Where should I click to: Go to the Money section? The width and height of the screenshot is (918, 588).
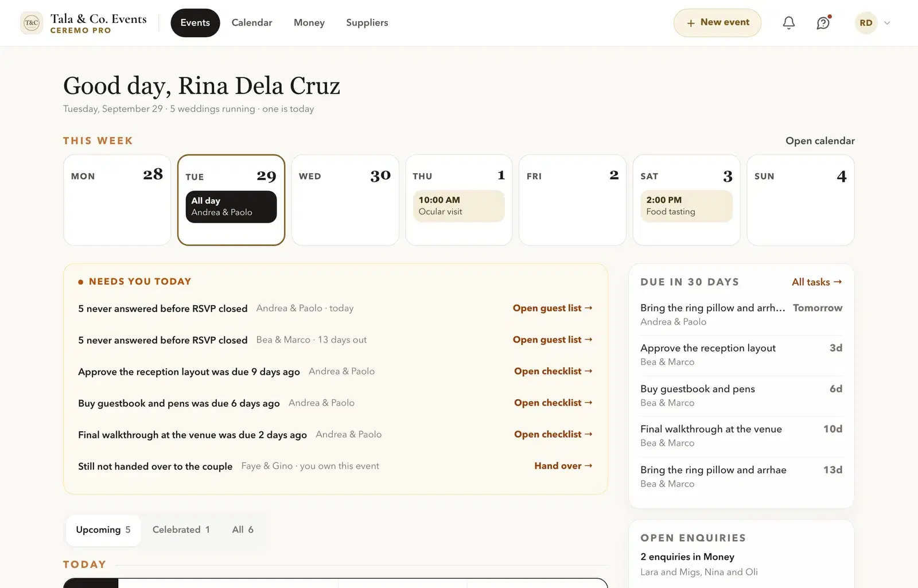tap(309, 23)
